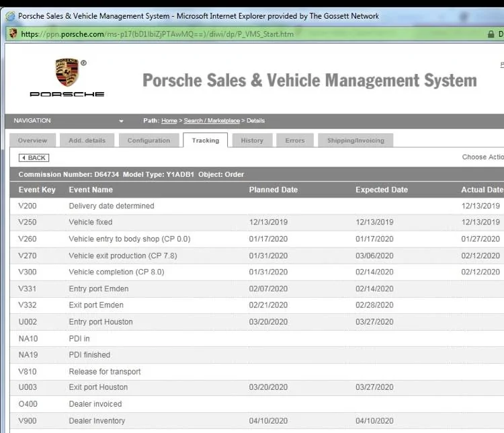The width and height of the screenshot is (504, 433).
Task: Click the Internet Explorer icon in title bar
Action: [x=10, y=16]
